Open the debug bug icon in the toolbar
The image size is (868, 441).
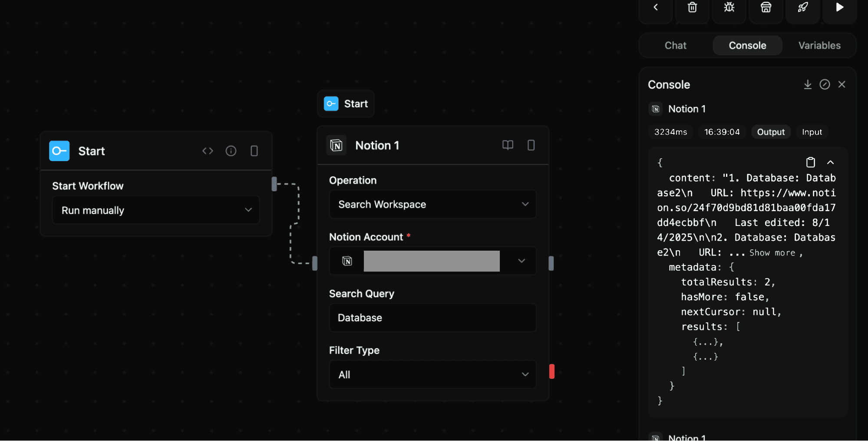point(729,7)
